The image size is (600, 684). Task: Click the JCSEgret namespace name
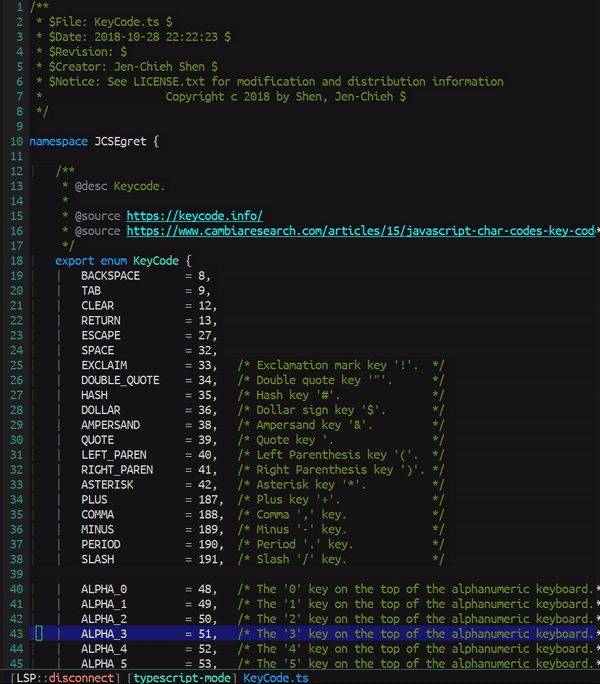(120, 142)
